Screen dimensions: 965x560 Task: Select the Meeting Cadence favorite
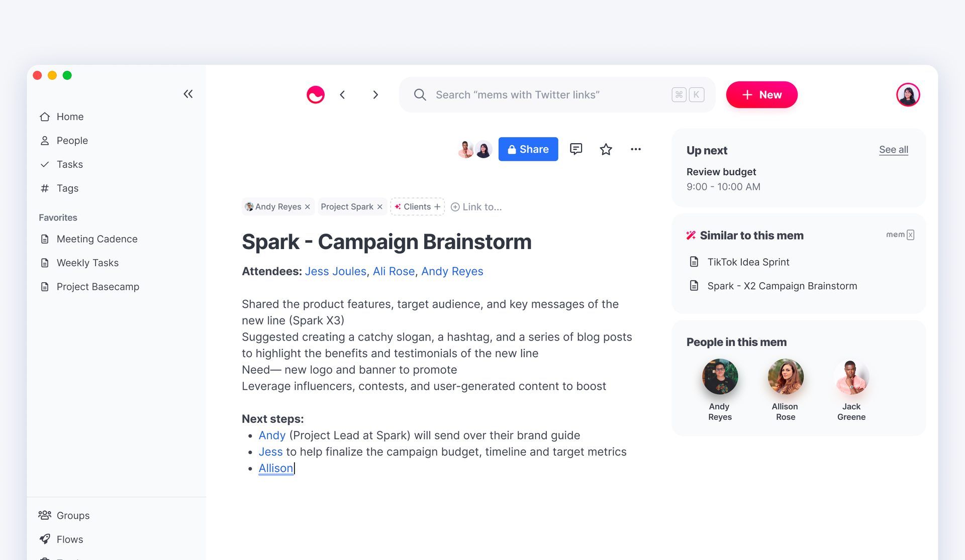(96, 238)
